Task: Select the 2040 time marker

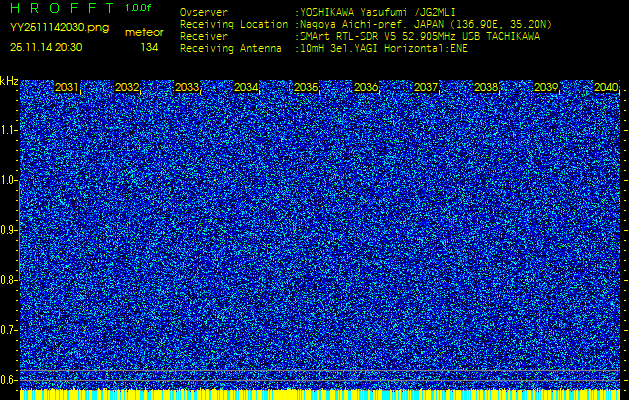Action: click(x=606, y=87)
